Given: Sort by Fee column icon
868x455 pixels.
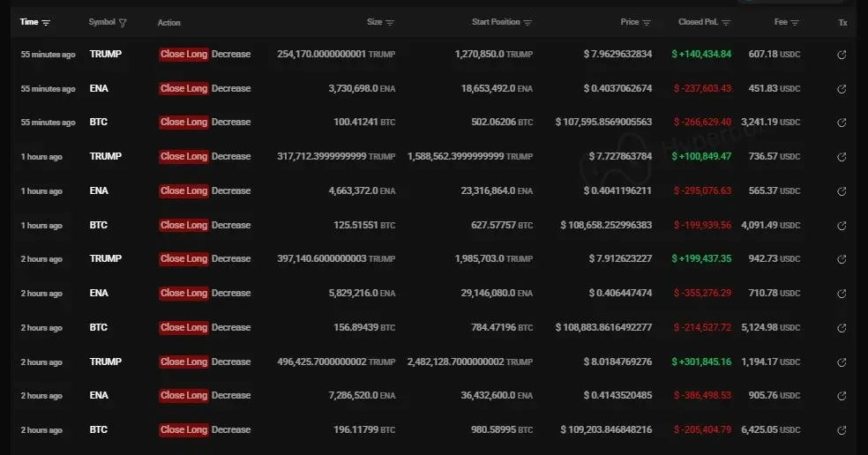Looking at the screenshot, I should [x=795, y=23].
